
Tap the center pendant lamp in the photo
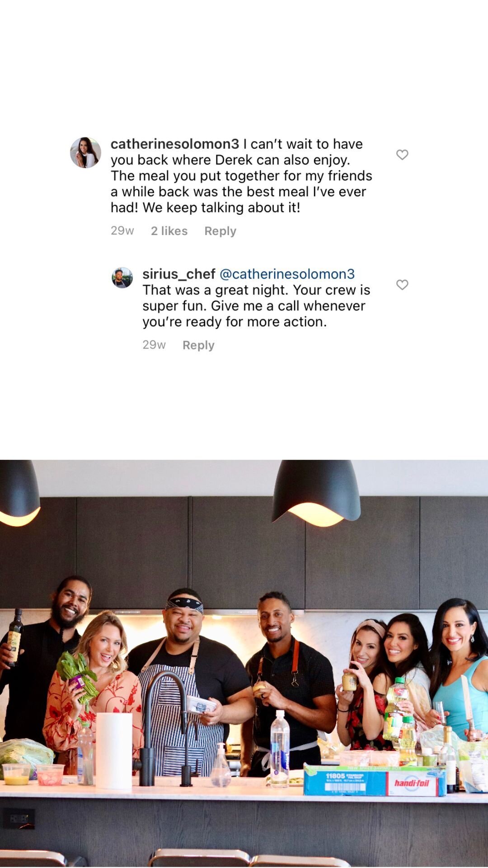tap(316, 493)
